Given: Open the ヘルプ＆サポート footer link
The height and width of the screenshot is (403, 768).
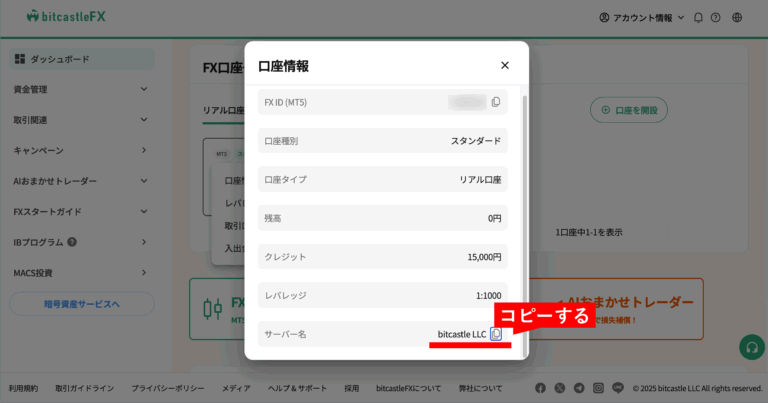Looking at the screenshot, I should click(297, 388).
